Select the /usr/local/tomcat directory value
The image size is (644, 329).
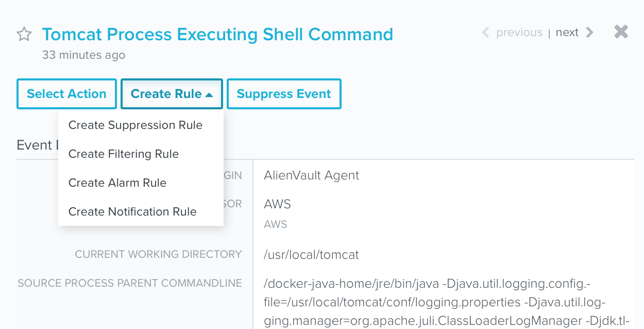pos(311,255)
